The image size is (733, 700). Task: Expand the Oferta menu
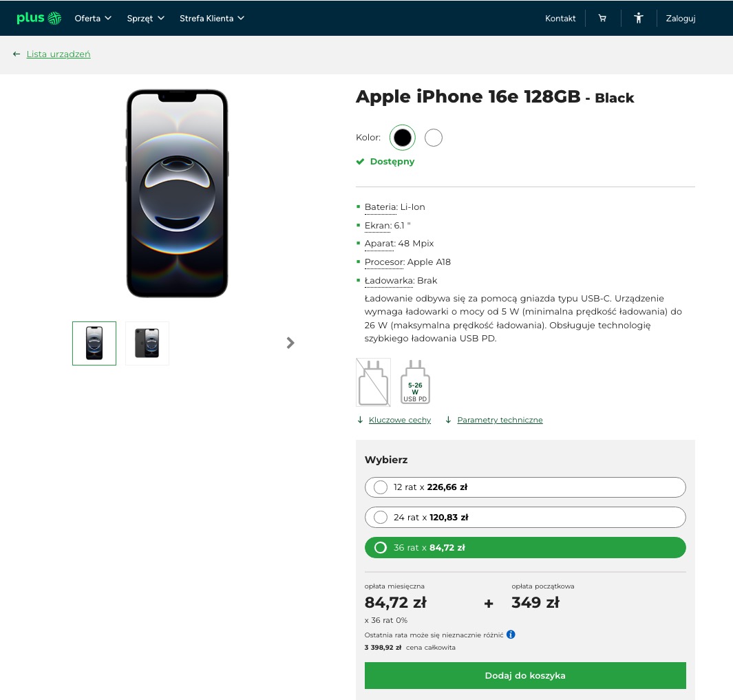point(92,18)
